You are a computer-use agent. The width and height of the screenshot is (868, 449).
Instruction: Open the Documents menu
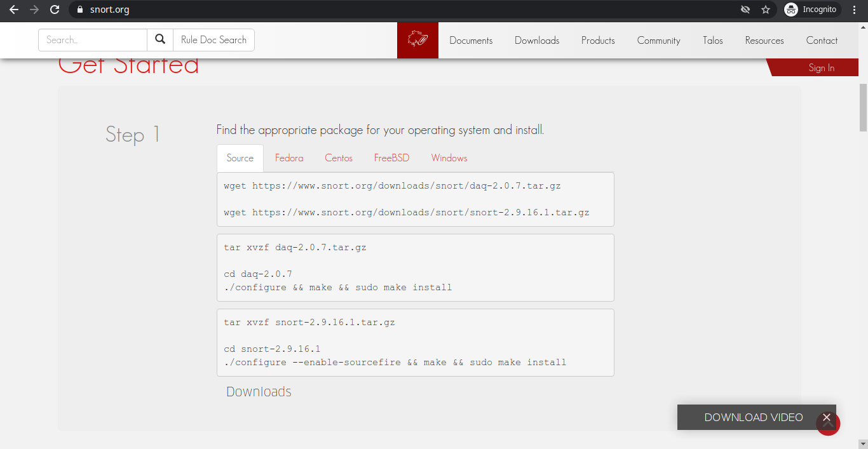click(471, 41)
